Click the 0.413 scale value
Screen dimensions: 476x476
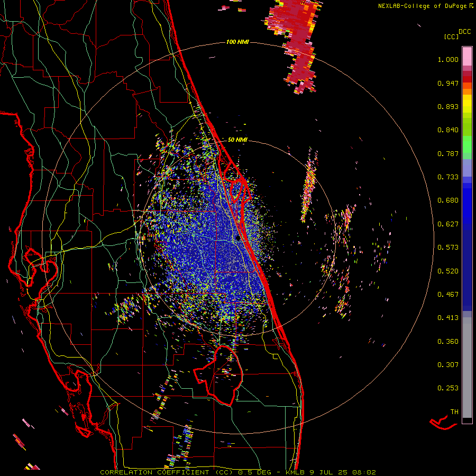(x=448, y=318)
